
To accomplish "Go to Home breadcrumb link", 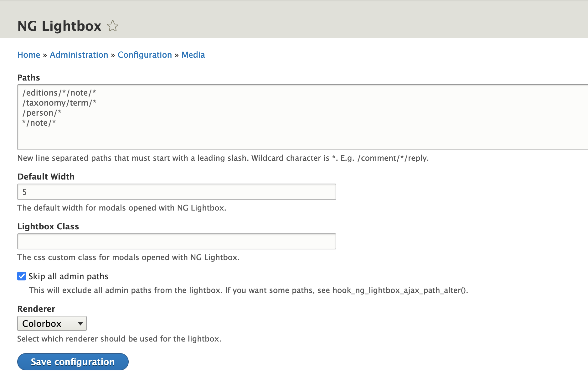I will click(x=29, y=55).
